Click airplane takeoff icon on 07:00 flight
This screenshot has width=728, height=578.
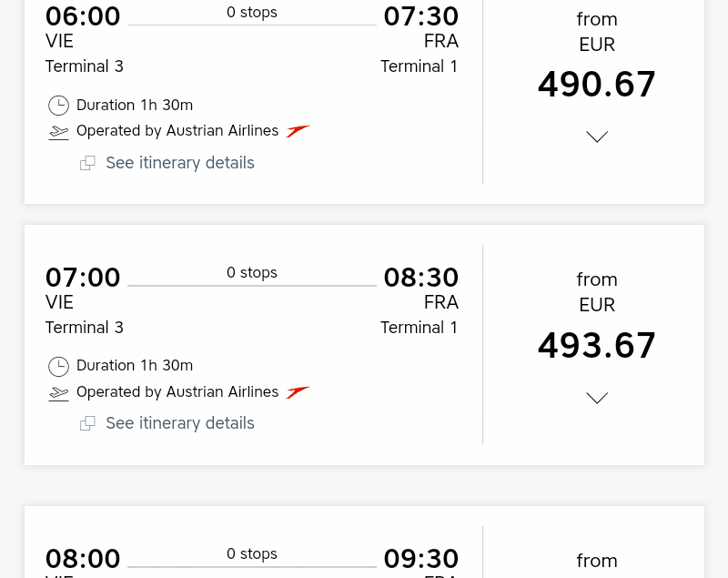pyautogui.click(x=58, y=394)
